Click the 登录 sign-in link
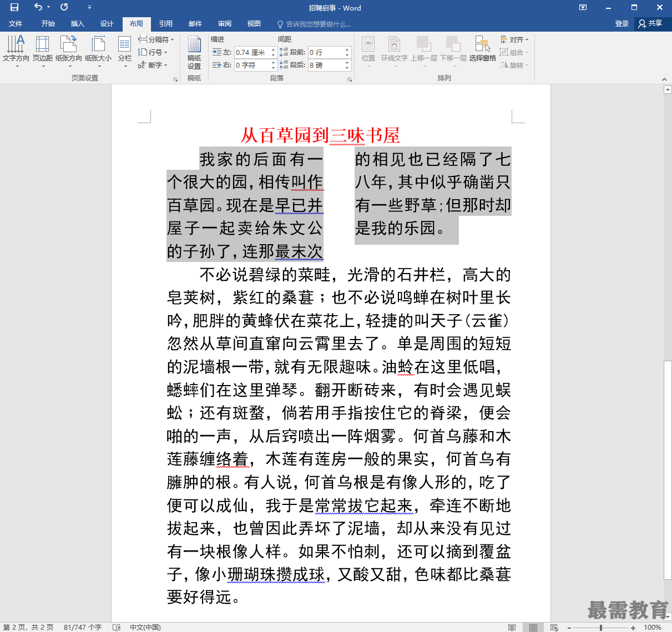The image size is (672, 632). pos(622,24)
